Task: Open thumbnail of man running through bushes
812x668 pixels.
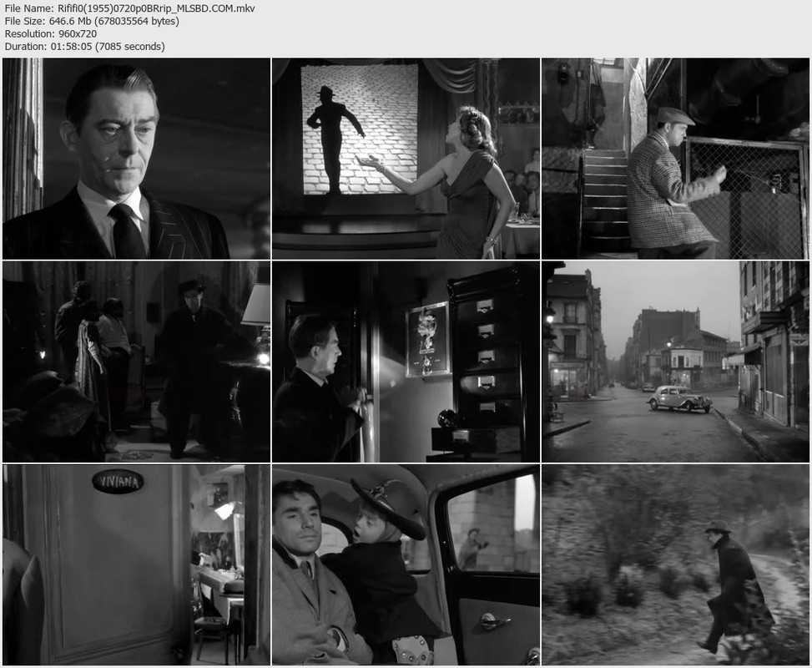Action: click(x=675, y=564)
